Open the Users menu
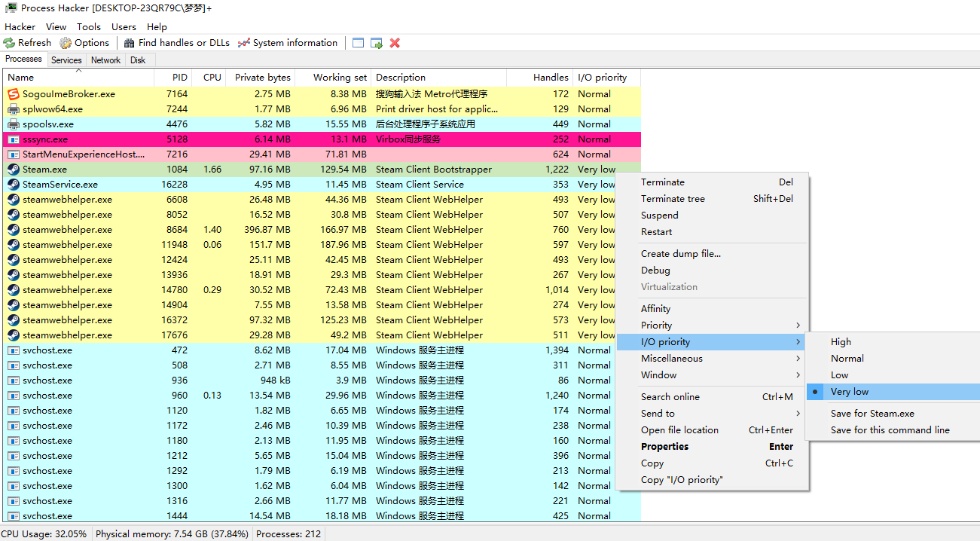Screen dimensions: 980x541 click(x=124, y=26)
